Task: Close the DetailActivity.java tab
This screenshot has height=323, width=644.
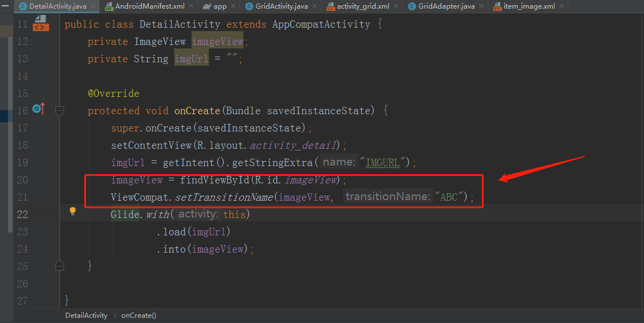Action: [x=93, y=6]
